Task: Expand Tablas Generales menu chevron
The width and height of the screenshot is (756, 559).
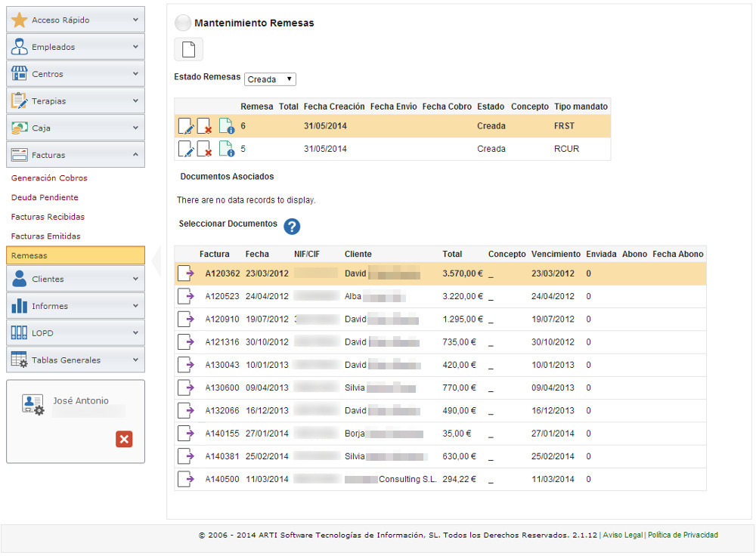Action: [135, 360]
